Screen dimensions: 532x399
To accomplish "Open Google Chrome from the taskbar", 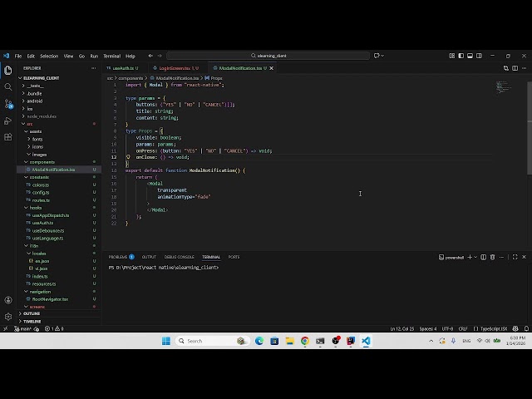I will coord(305,341).
